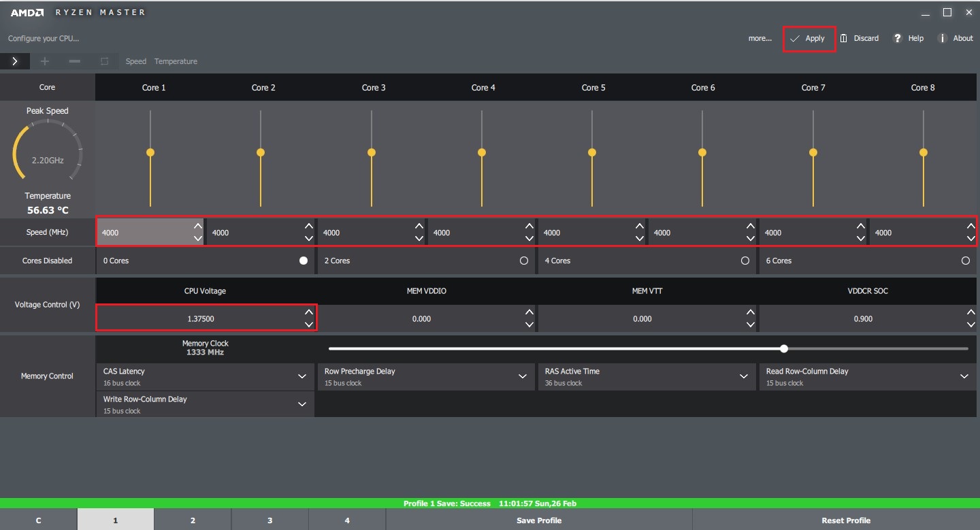The image size is (980, 530).
Task: Click the Apply checkmark icon
Action: [794, 39]
